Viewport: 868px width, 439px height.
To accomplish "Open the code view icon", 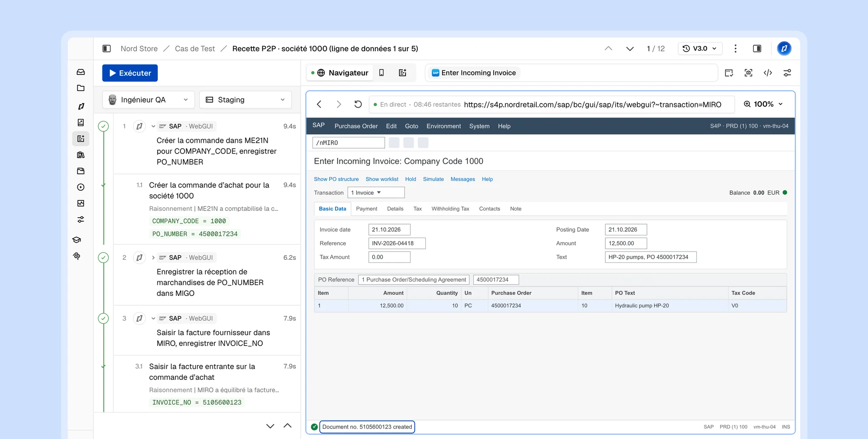I will pyautogui.click(x=768, y=73).
